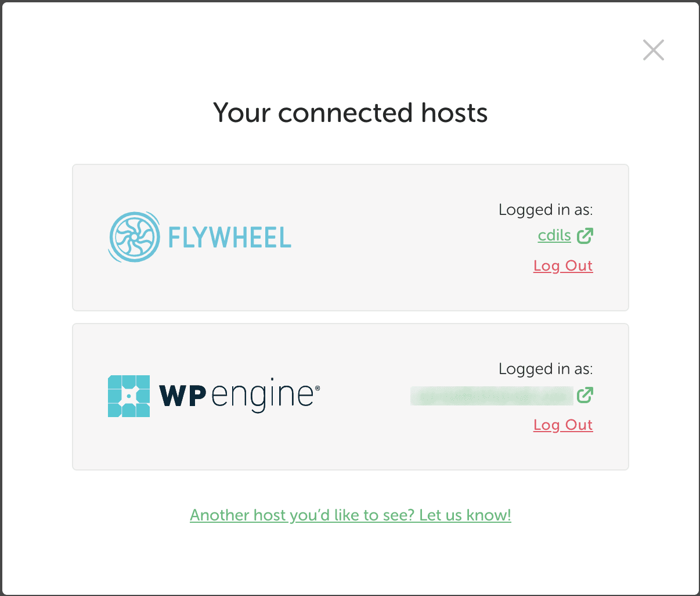
Task: Select the WP Engine wordmark text logo
Action: pos(238,394)
